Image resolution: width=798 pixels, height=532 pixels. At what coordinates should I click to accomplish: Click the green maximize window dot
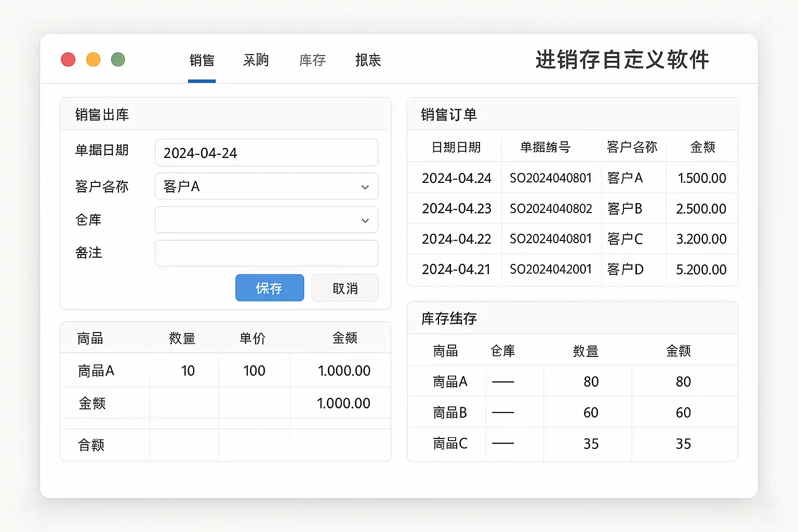click(x=118, y=60)
